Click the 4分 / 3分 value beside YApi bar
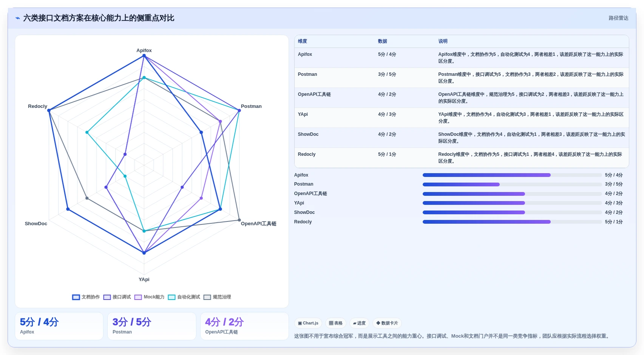644x355 pixels. click(x=614, y=203)
